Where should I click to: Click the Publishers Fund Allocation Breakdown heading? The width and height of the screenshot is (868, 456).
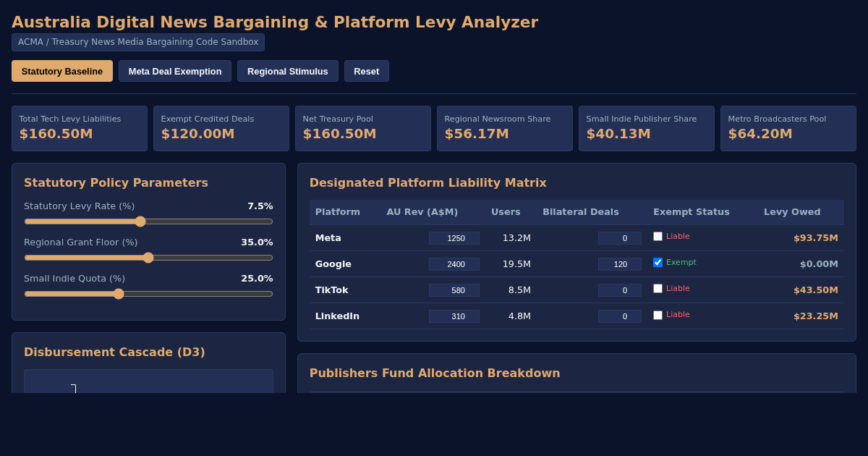click(x=435, y=373)
